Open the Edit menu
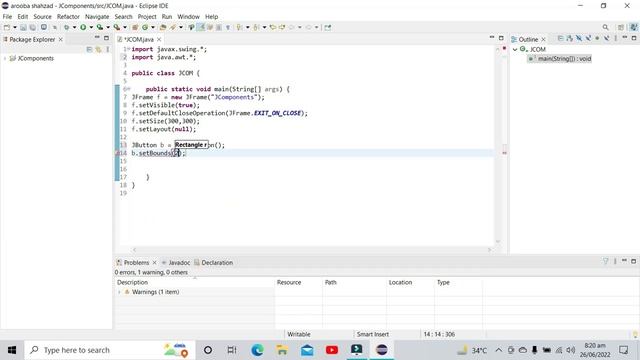Viewport: 640px width, 360px height. (23, 17)
